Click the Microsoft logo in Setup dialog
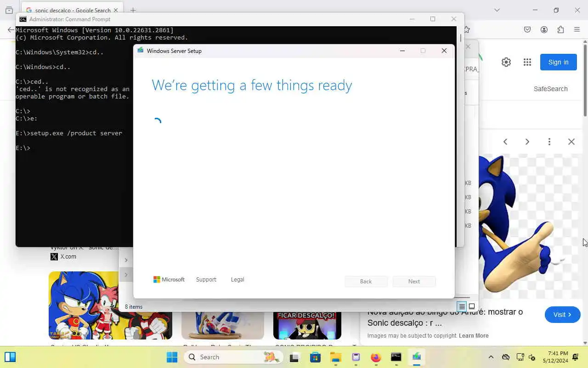 [x=169, y=279]
